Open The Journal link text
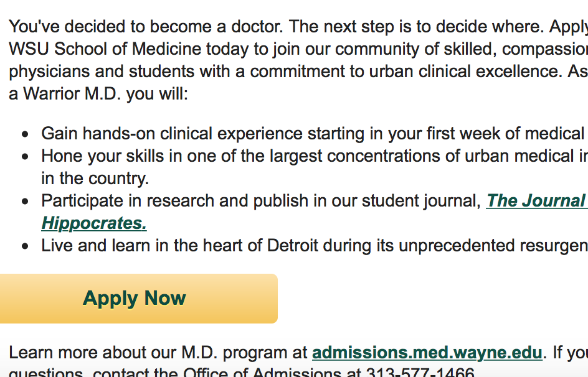The height and width of the screenshot is (377, 588). click(x=537, y=201)
